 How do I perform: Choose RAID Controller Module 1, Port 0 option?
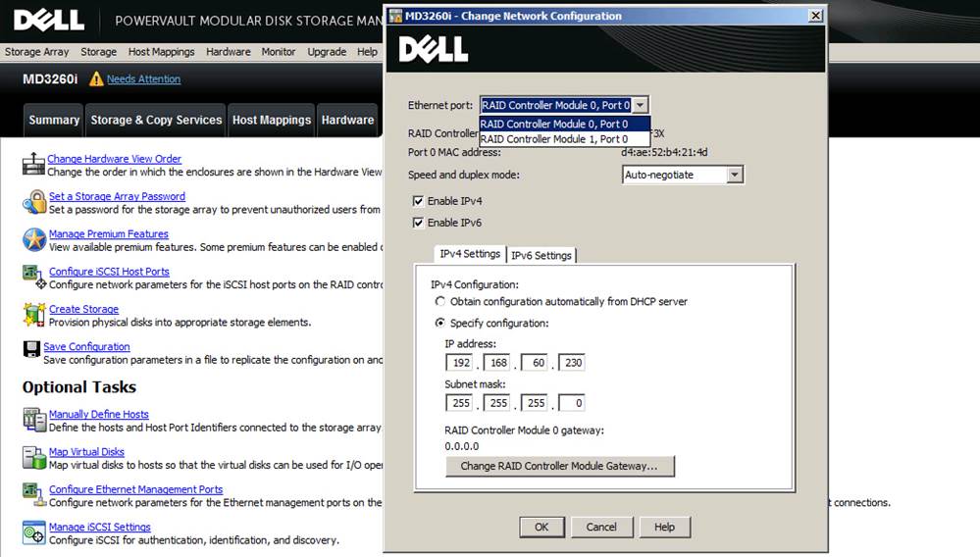click(x=564, y=138)
